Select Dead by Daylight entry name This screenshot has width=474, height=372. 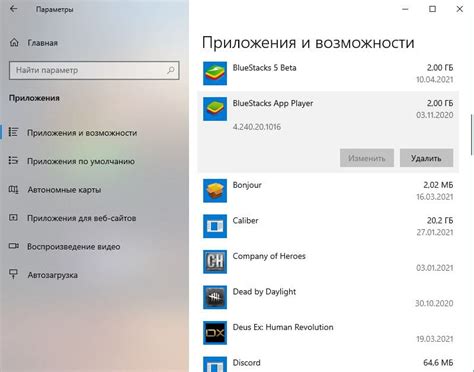(x=264, y=292)
